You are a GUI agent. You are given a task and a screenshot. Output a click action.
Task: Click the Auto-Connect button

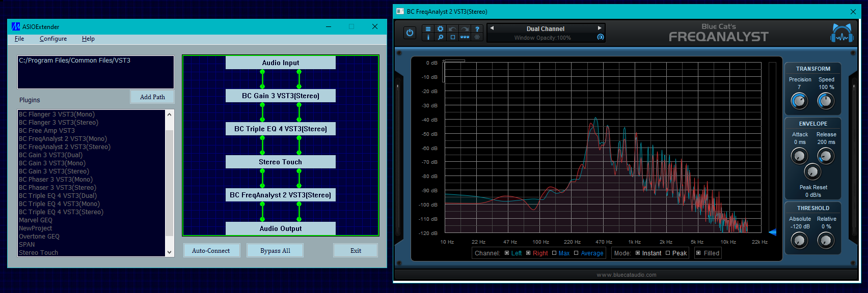211,250
